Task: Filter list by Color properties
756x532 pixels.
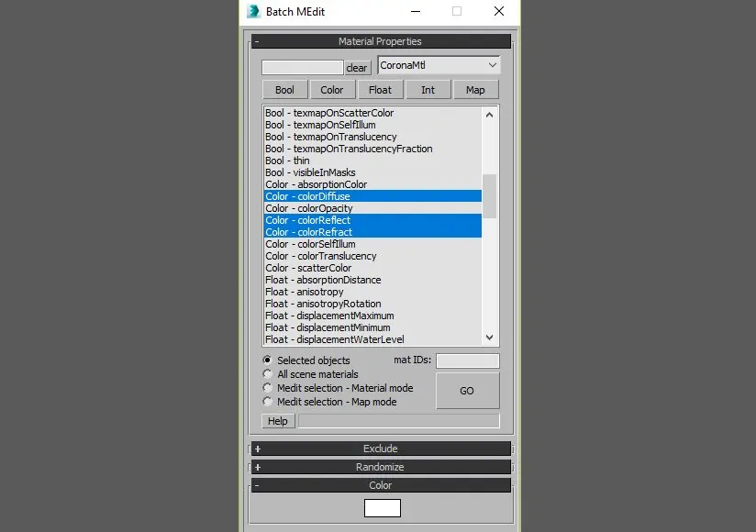Action: click(332, 90)
